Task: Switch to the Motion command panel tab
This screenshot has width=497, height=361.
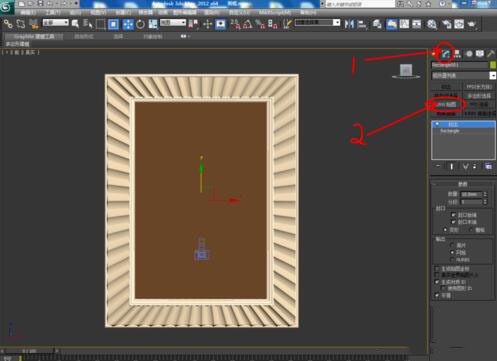Action: click(x=469, y=53)
